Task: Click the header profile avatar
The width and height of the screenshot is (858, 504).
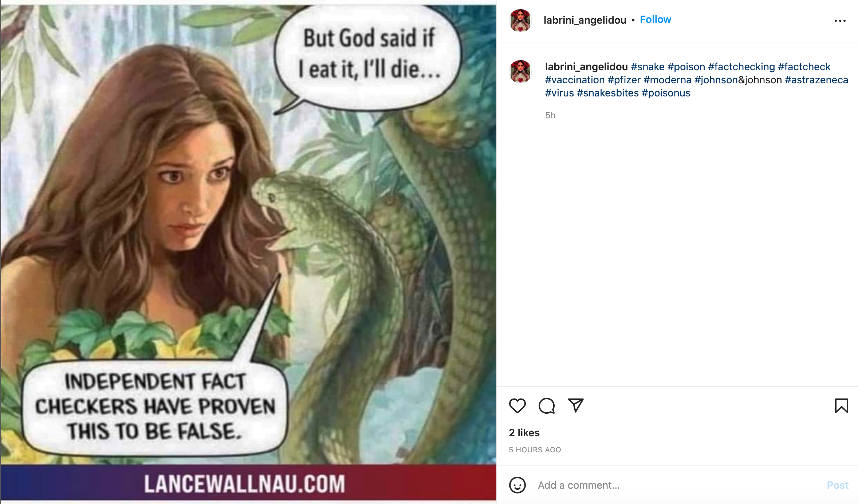Action: [x=520, y=20]
